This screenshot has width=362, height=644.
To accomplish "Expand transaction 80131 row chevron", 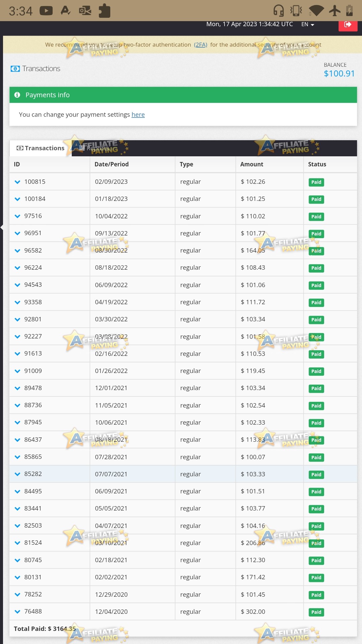I will [x=17, y=577].
